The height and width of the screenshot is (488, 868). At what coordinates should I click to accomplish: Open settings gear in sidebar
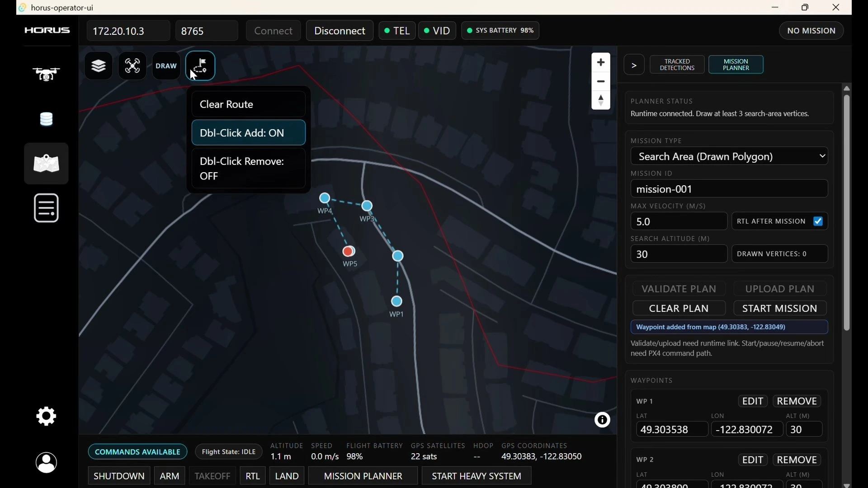coord(46,416)
